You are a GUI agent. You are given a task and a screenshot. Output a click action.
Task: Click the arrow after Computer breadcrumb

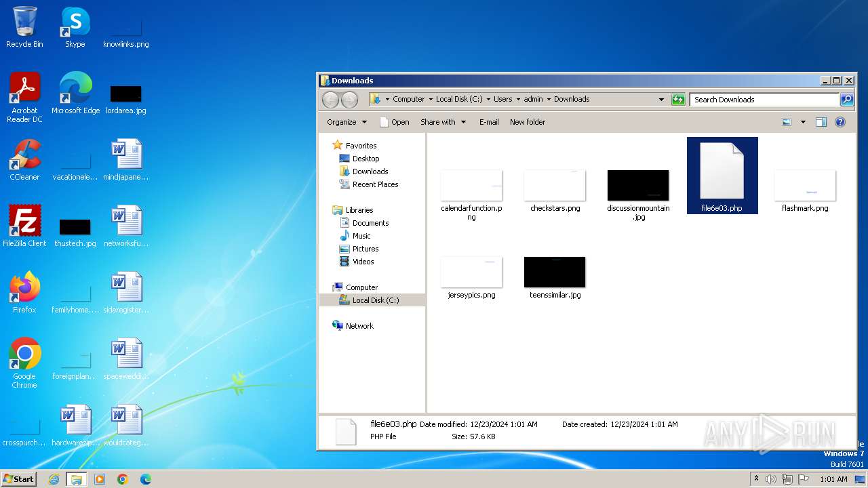[430, 99]
